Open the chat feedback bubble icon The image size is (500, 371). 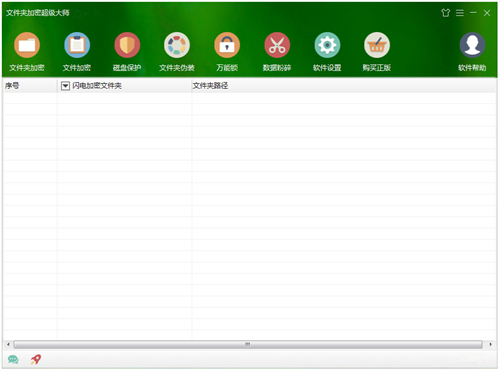[x=13, y=359]
